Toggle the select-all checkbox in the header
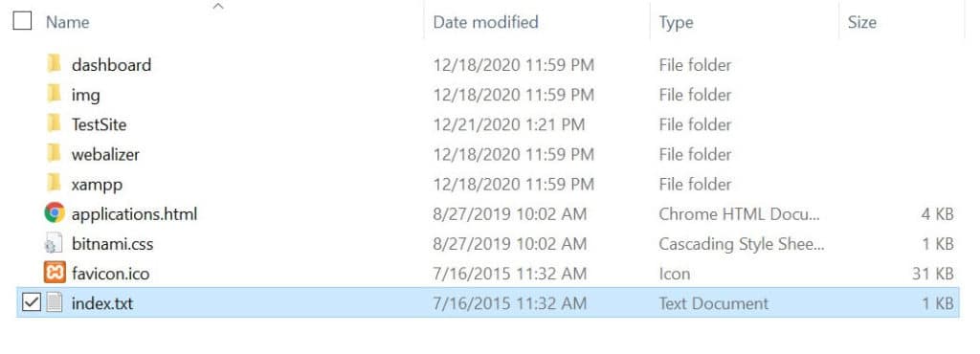This screenshot has height=354, width=980. pyautogui.click(x=22, y=21)
